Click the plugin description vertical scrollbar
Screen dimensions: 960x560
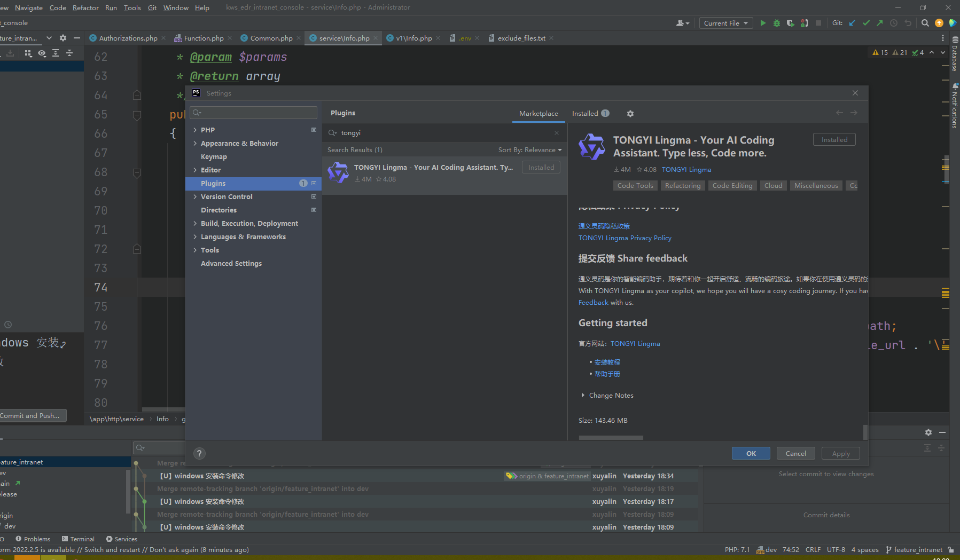point(865,432)
